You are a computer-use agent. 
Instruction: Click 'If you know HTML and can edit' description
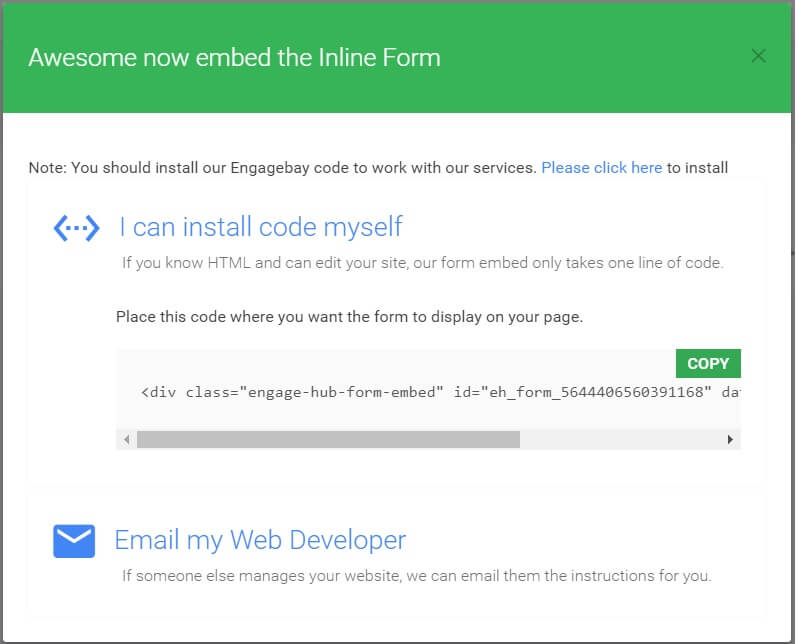click(x=422, y=263)
